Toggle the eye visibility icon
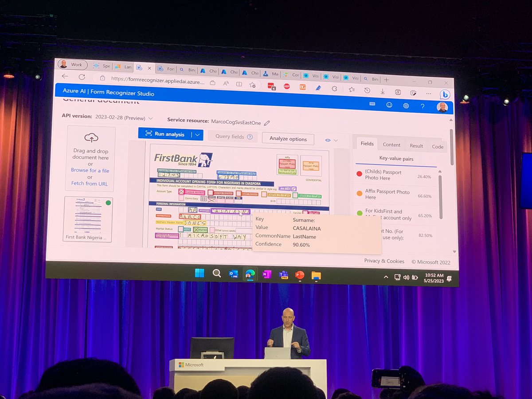Viewport: 532px width, 399px height. point(328,140)
